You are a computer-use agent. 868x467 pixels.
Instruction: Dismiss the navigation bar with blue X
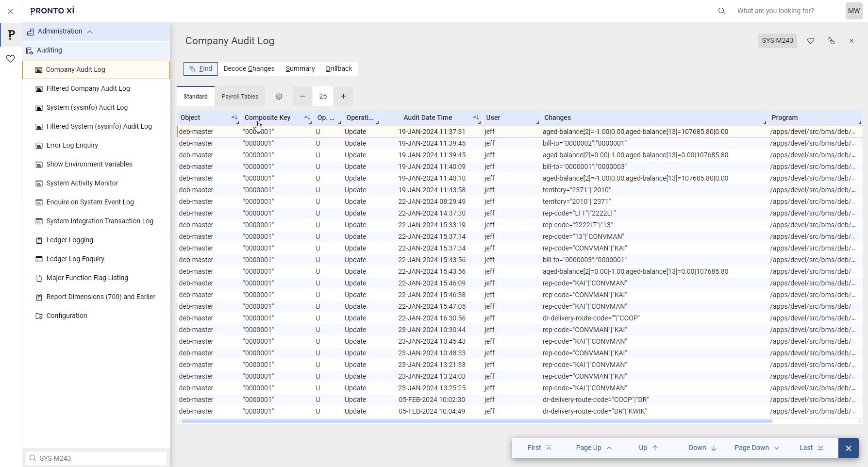pyautogui.click(x=848, y=448)
